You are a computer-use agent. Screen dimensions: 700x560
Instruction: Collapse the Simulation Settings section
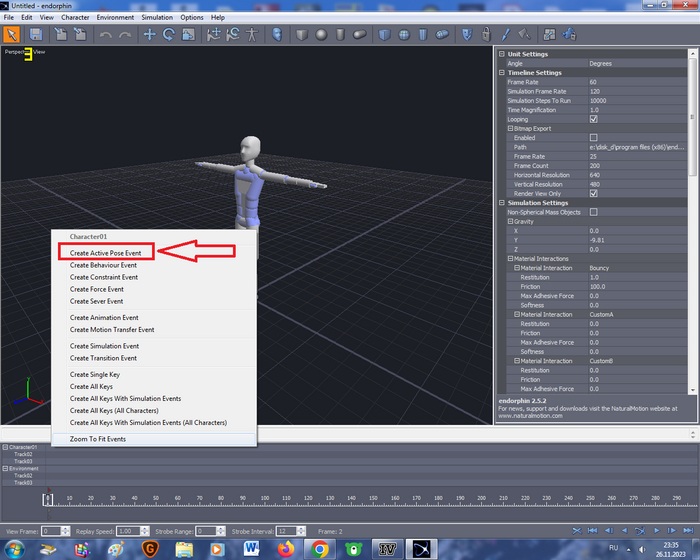[500, 203]
